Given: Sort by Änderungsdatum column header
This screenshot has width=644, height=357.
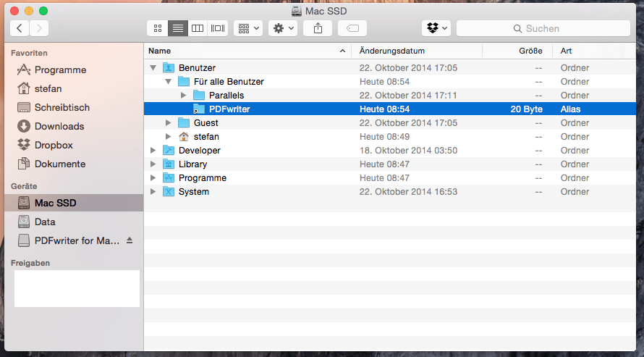Looking at the screenshot, I should (x=416, y=51).
